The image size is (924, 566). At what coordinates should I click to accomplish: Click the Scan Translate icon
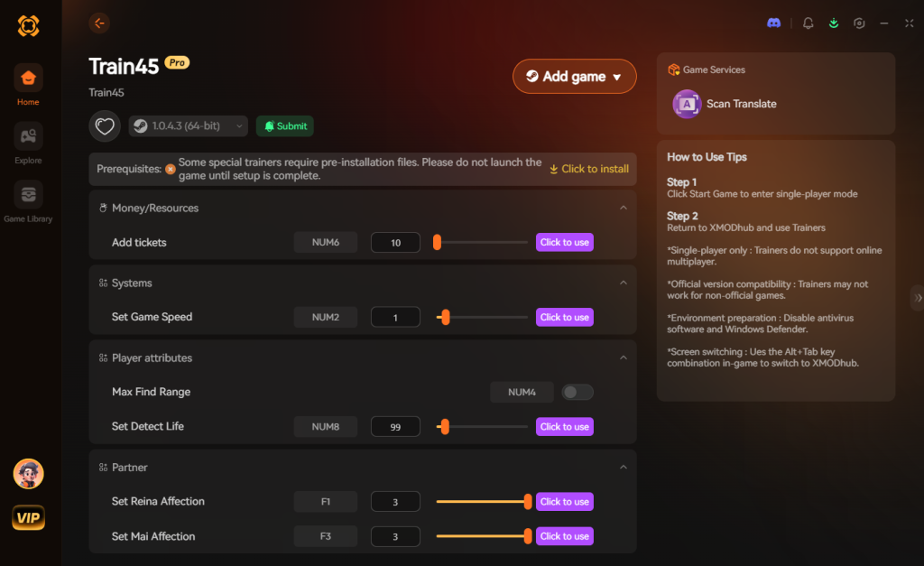687,104
